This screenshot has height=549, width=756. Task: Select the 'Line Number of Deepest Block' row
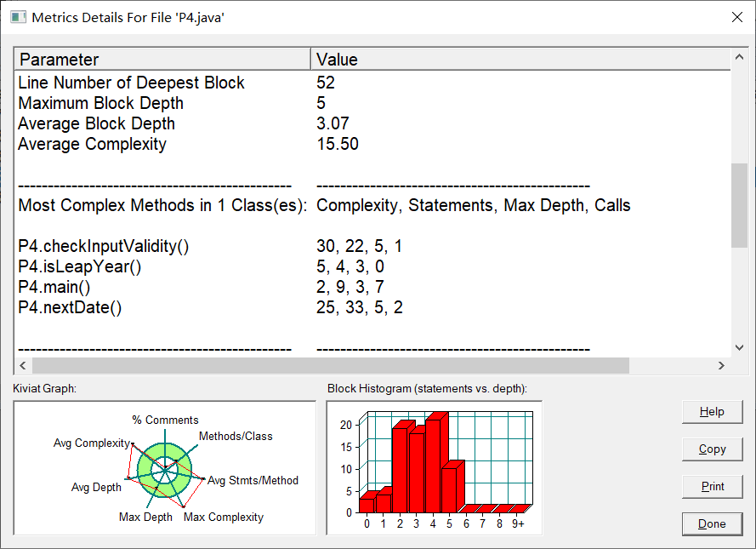coord(372,83)
